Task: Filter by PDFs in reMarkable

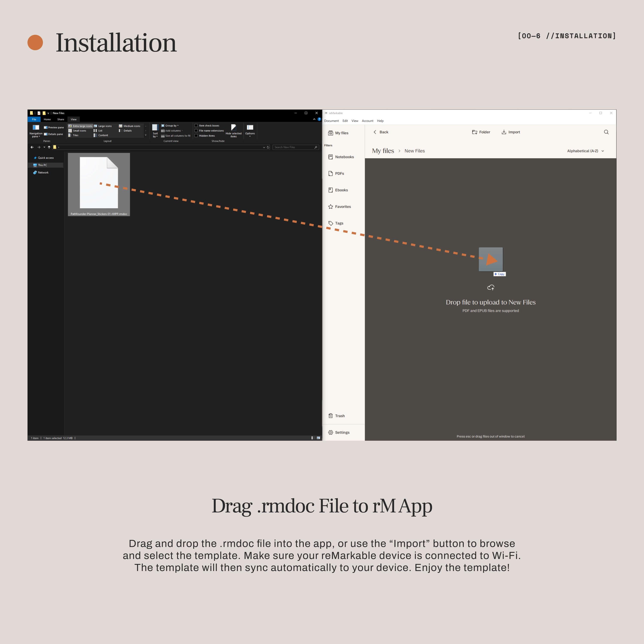Action: pyautogui.click(x=336, y=174)
